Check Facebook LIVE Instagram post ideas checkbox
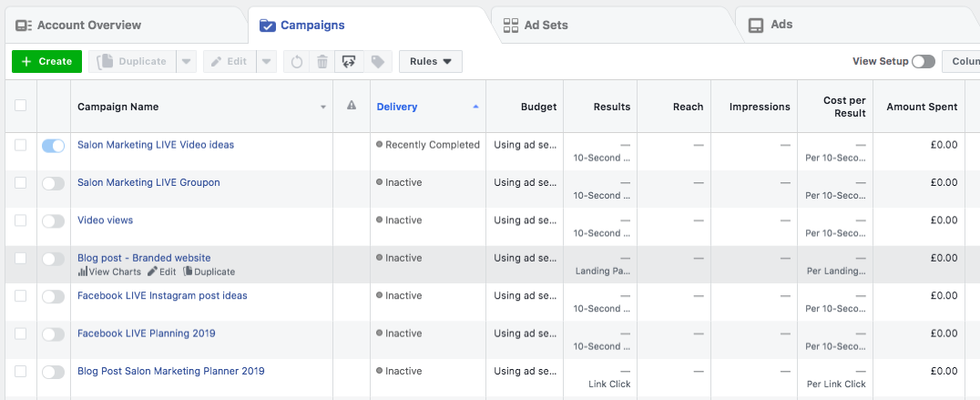The width and height of the screenshot is (980, 400). (x=21, y=295)
